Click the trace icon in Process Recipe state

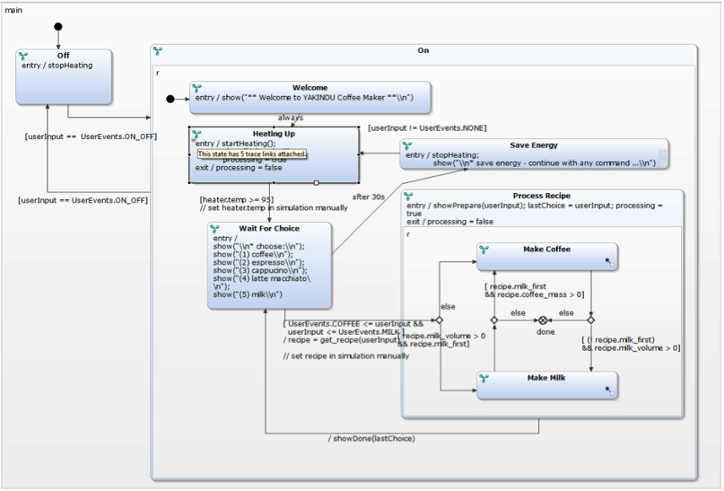coord(407,196)
